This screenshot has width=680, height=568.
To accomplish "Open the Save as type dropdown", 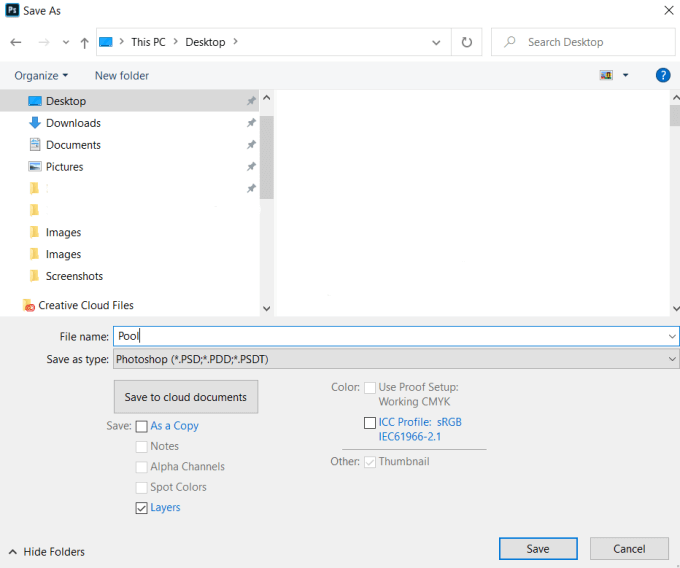I will click(396, 359).
